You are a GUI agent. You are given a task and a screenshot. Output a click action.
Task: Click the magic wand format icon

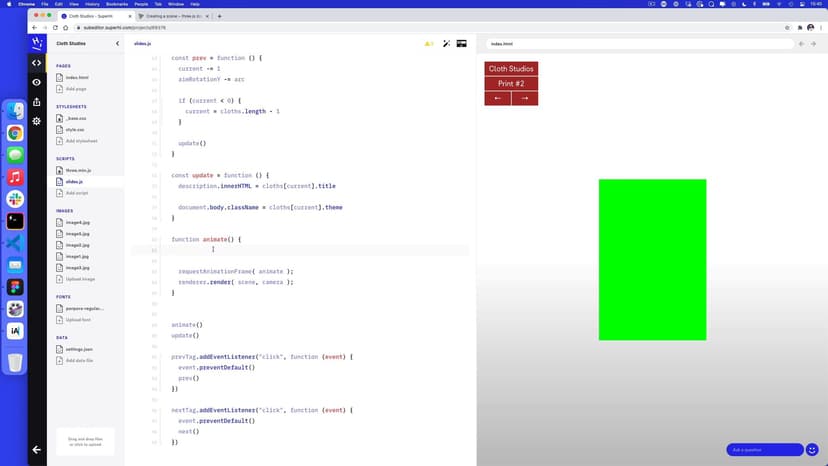click(x=446, y=44)
